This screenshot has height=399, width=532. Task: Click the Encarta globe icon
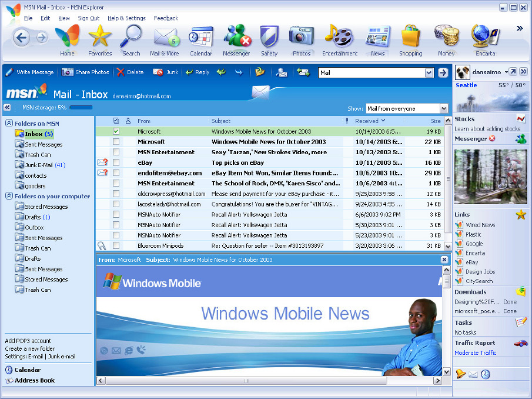pyautogui.click(x=485, y=38)
